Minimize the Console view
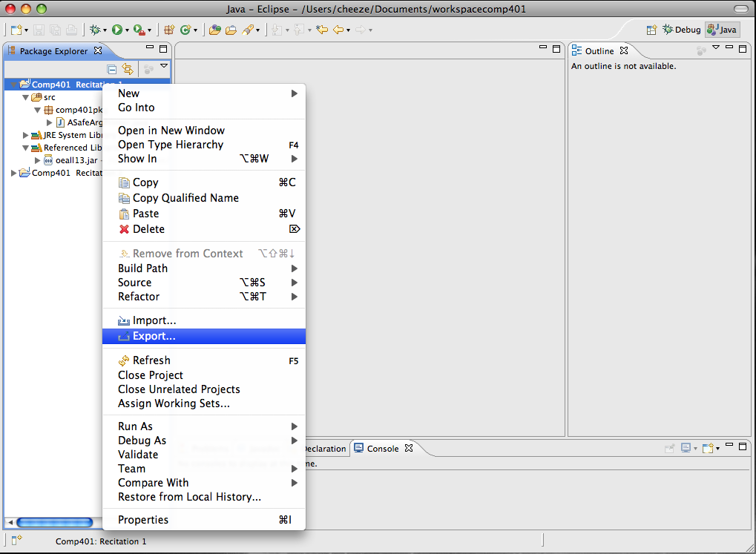 pos(729,444)
